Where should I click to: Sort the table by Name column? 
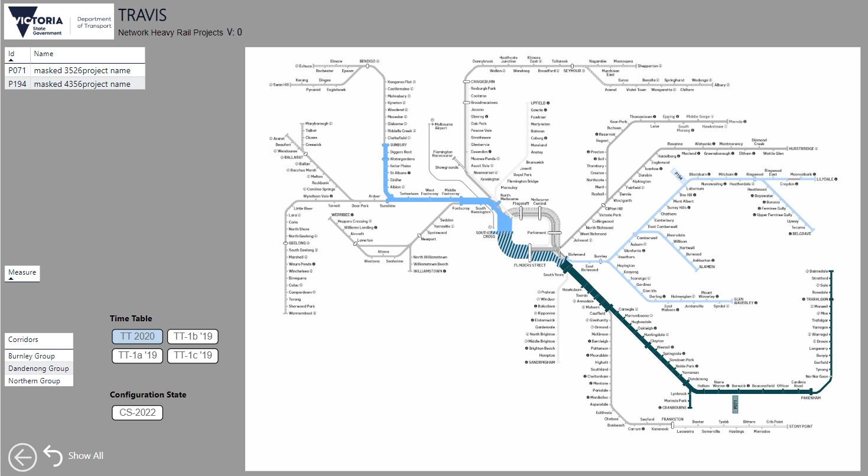click(x=44, y=54)
